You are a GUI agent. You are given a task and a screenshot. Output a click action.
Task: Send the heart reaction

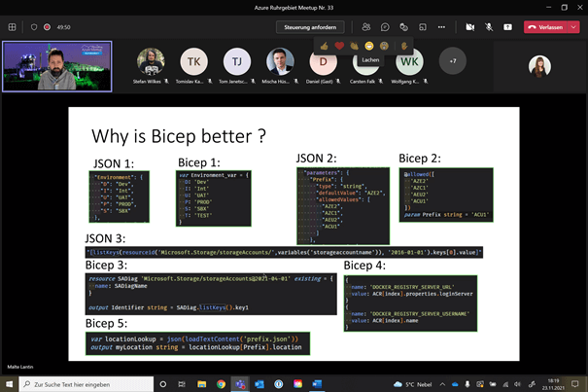coord(339,46)
